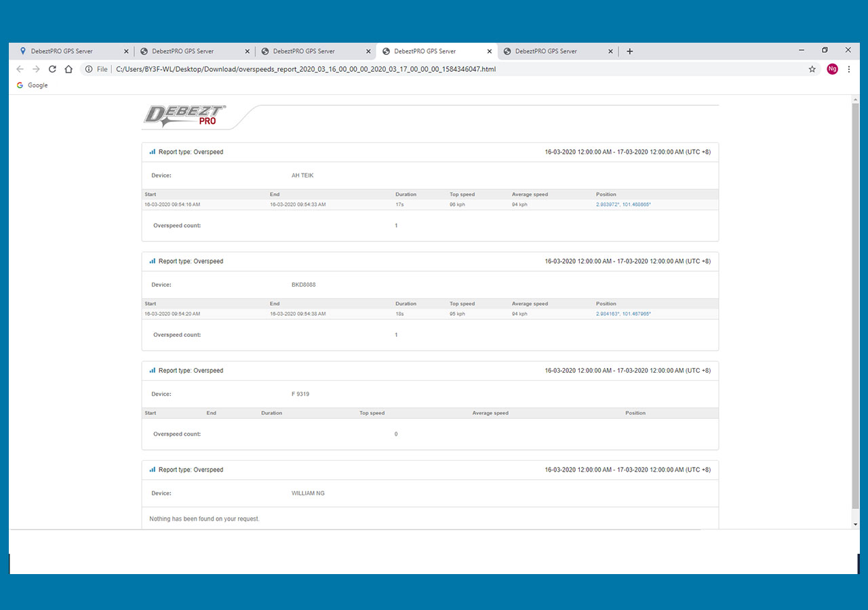
Task: Close the tab with the map pin favicon
Action: pyautogui.click(x=126, y=51)
